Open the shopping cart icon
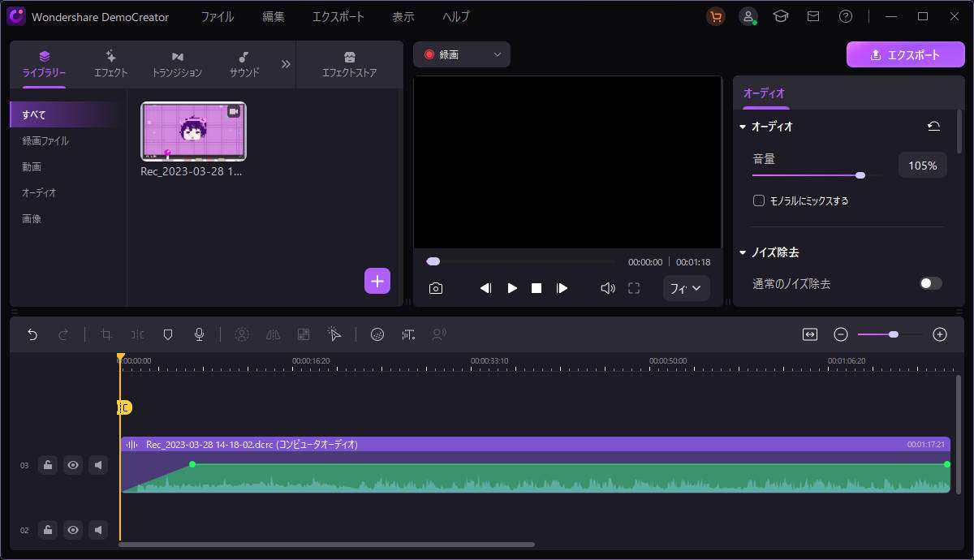Screen dimensions: 974x560 (716, 16)
